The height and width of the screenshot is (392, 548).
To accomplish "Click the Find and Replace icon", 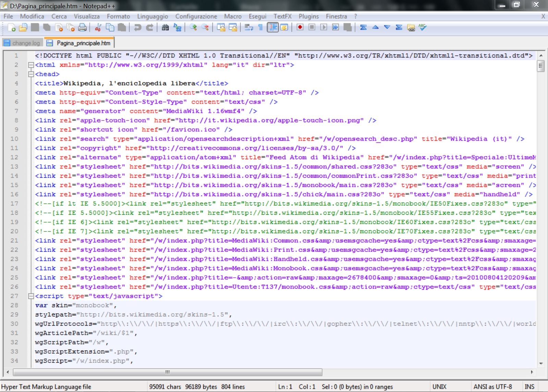I will pos(177,27).
